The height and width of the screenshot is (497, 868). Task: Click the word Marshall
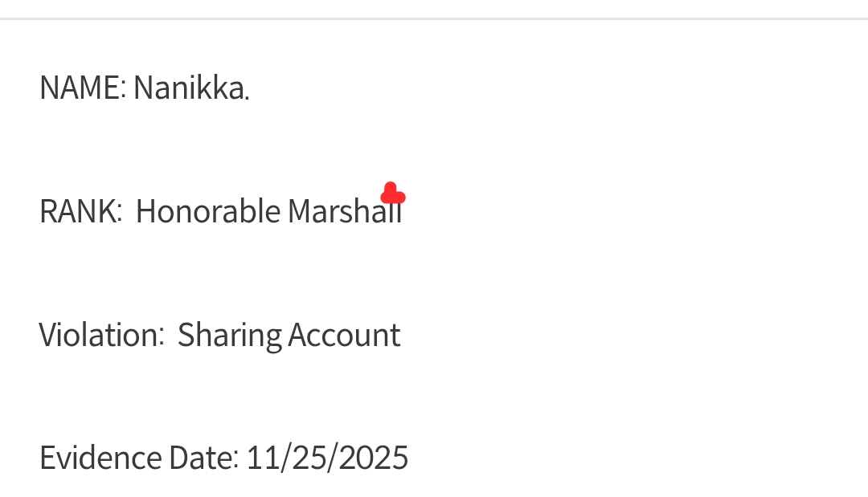click(x=344, y=211)
